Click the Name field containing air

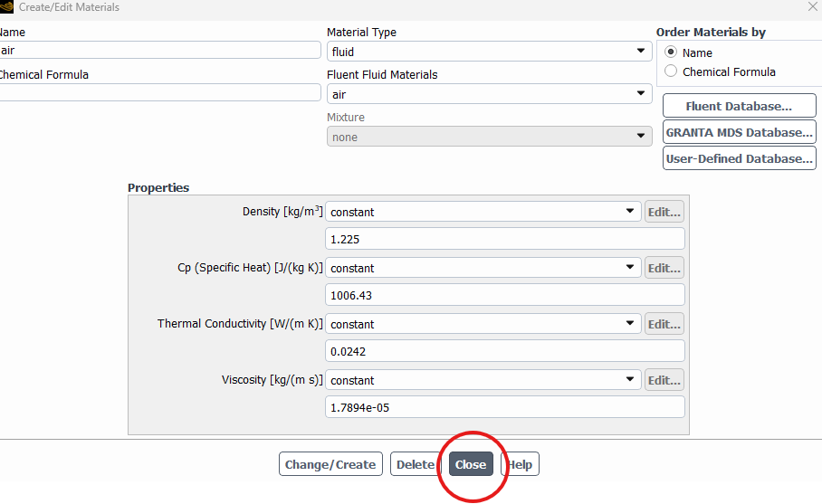click(x=159, y=51)
